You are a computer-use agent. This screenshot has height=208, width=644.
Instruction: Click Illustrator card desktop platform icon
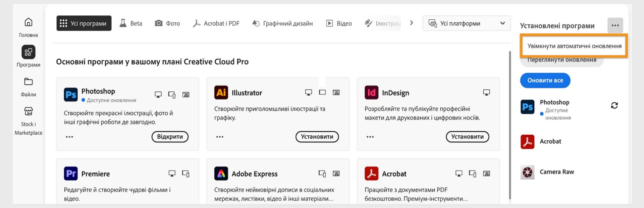click(308, 92)
